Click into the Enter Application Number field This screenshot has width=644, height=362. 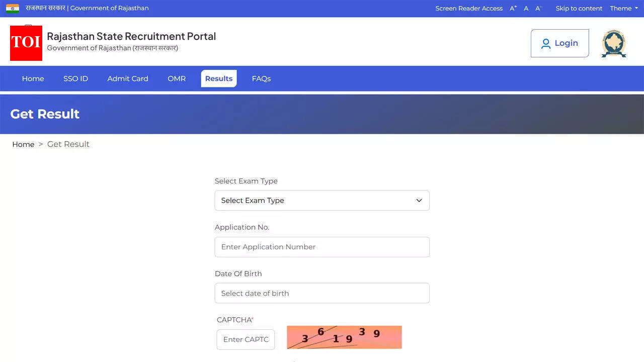coord(322,247)
